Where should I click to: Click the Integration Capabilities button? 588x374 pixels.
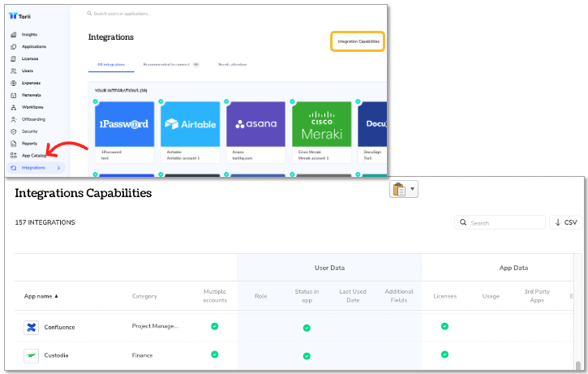click(x=358, y=41)
